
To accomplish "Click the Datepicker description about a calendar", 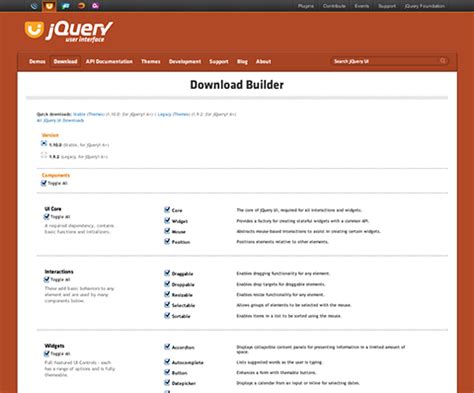I will click(298, 383).
